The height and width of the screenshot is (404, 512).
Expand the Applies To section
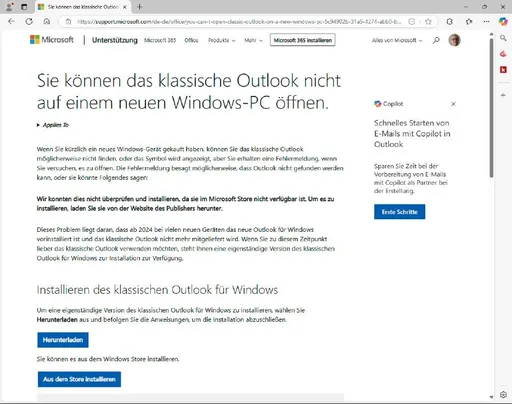click(53, 125)
